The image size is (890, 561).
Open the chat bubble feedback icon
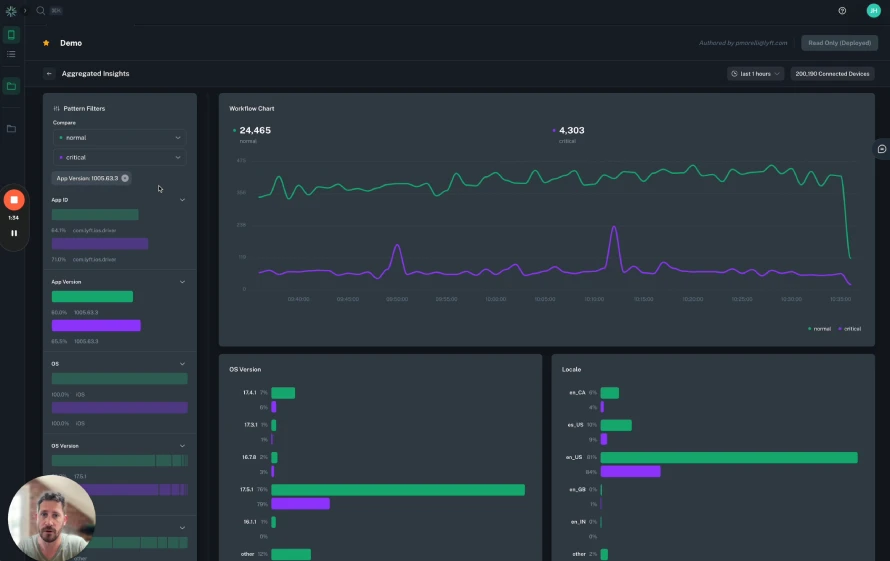(881, 149)
